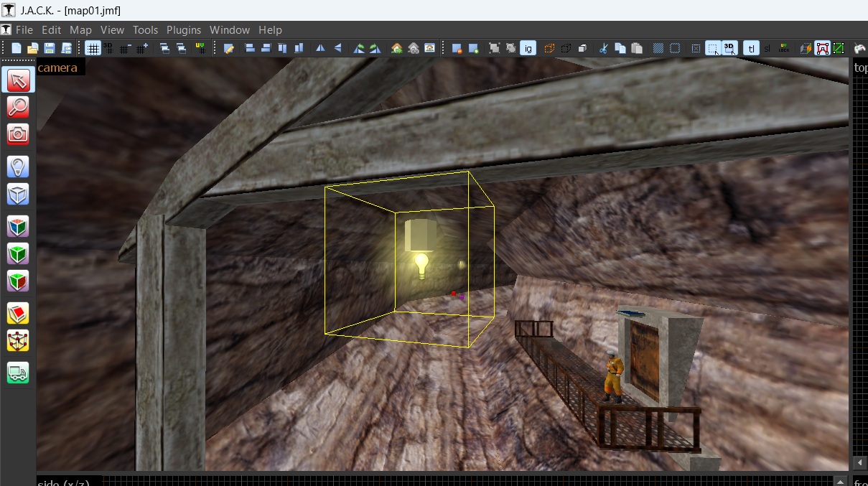Open the Map menu
The height and width of the screenshot is (486, 868).
click(x=80, y=30)
